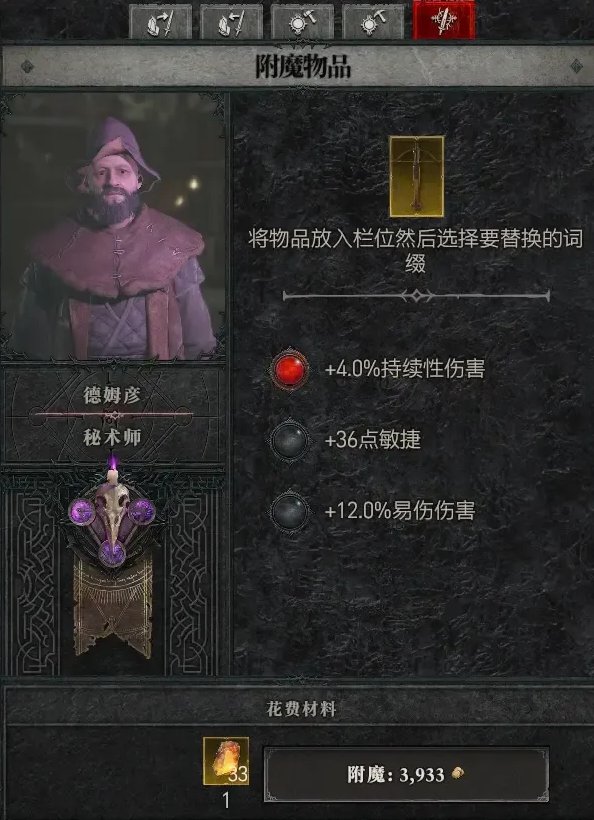This screenshot has height=820, width=594.
Task: Click the portrait of 德姆彦
Action: point(114,227)
